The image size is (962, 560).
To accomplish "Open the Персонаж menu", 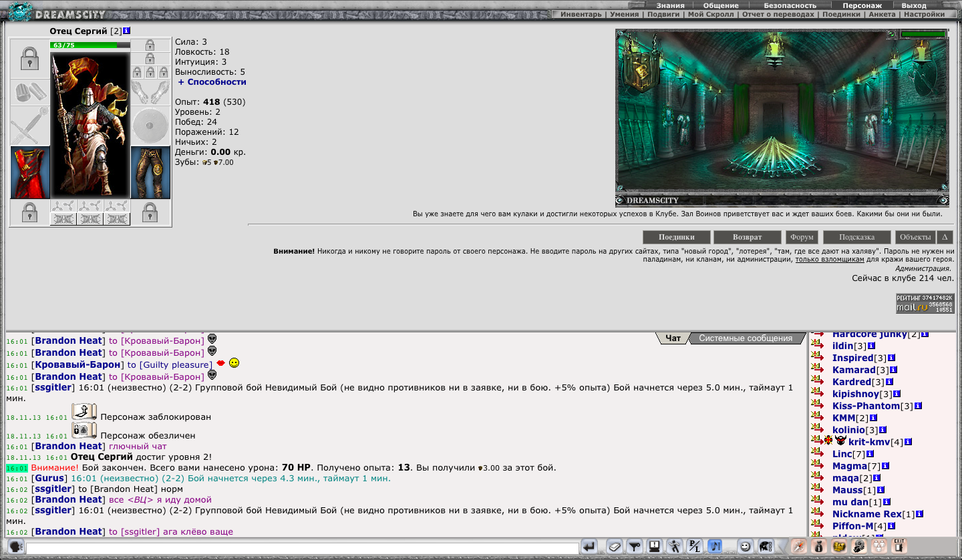I will click(x=862, y=5).
